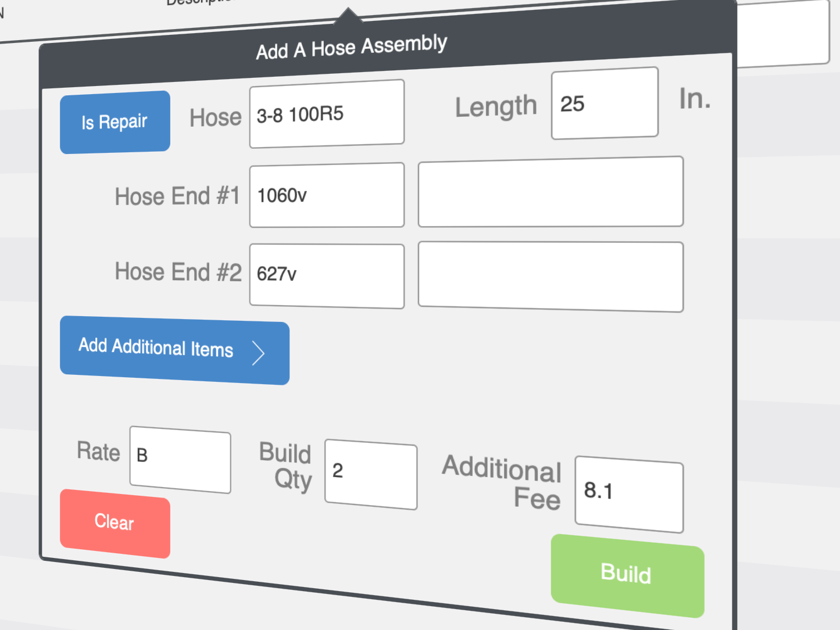The height and width of the screenshot is (630, 840).
Task: Click the empty field next to Hose End #2
Action: (x=549, y=276)
